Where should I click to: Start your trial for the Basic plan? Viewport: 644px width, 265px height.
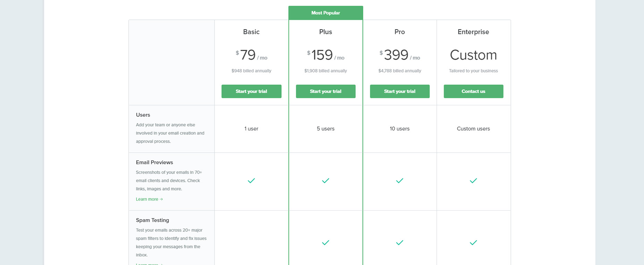(251, 91)
